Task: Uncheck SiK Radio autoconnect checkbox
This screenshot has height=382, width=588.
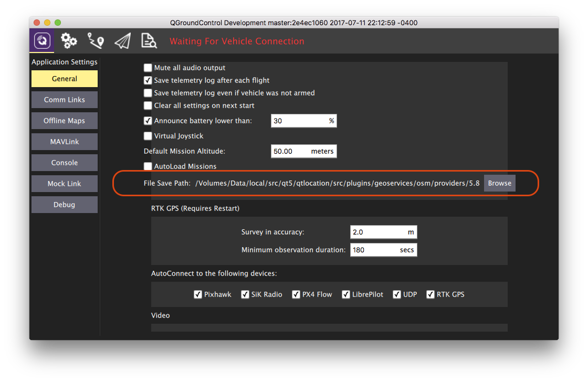Action: click(x=245, y=294)
